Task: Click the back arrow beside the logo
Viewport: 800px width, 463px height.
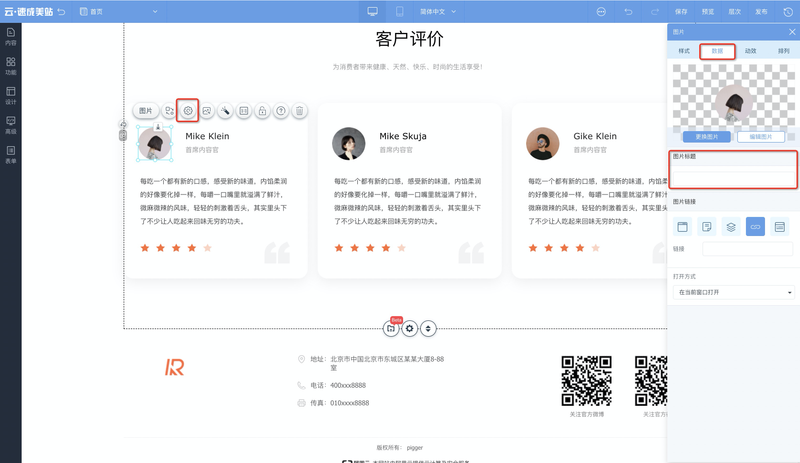Action: point(61,11)
